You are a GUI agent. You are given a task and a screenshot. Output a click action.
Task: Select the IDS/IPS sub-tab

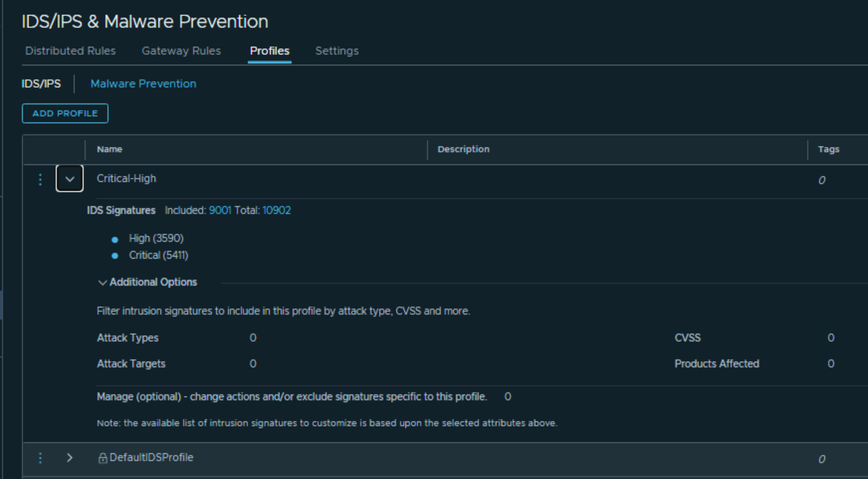(41, 84)
